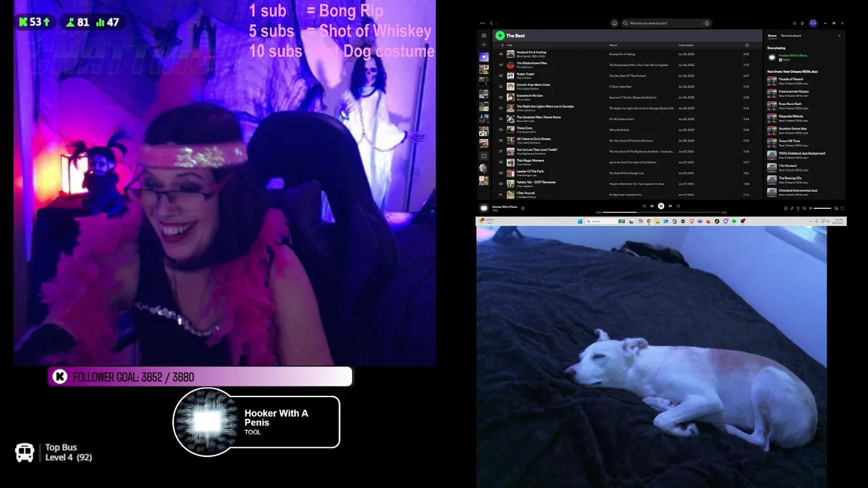The width and height of the screenshot is (868, 488).
Task: Open Pontchartrain Pizzazz in queue
Action: coord(804,92)
